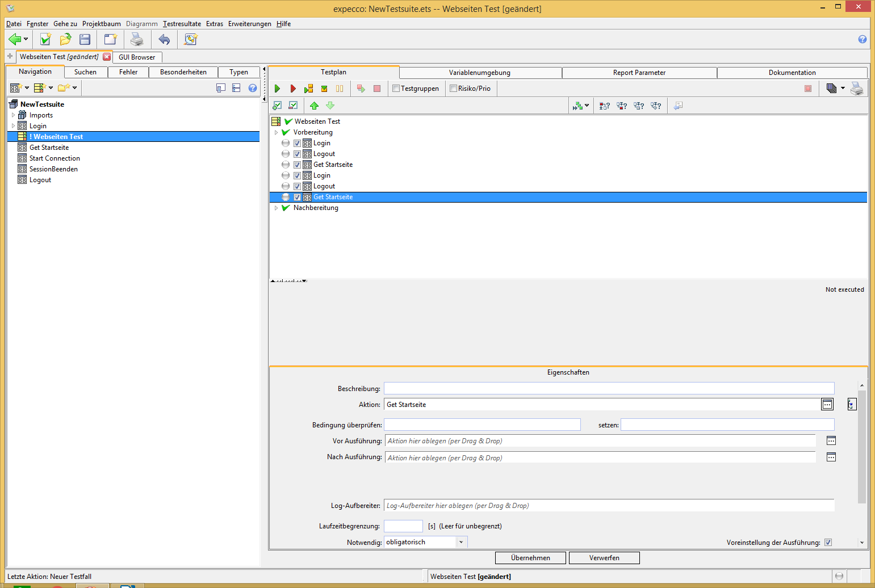Click the Beschreibung input field
Screen dimensions: 875x588
coord(609,389)
